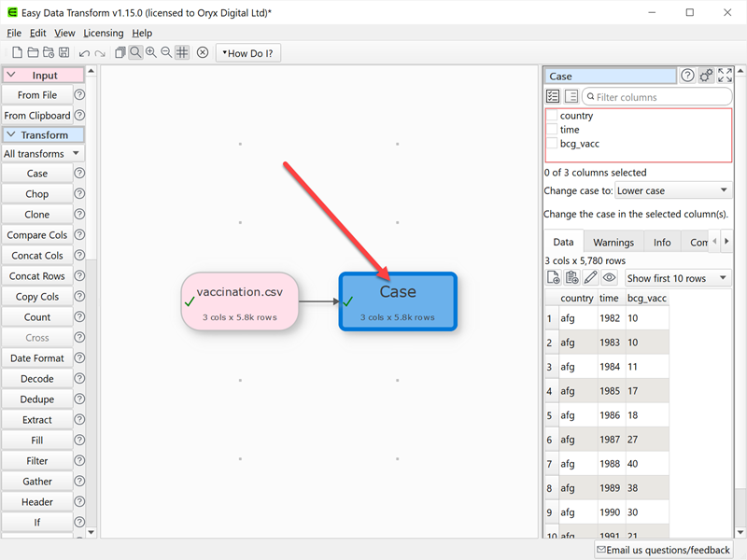Screen dimensions: 747x560
Task: Toggle the grid icon in the toolbar
Action: click(x=182, y=53)
